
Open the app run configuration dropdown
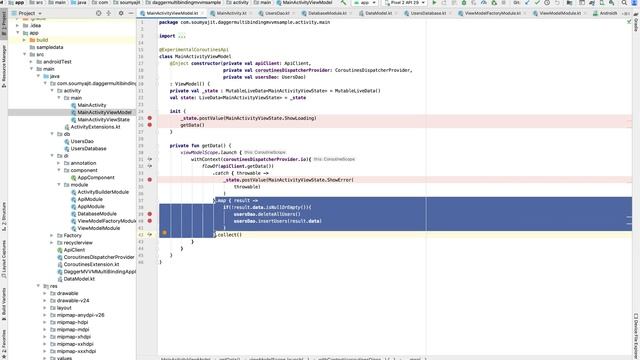[x=365, y=2]
